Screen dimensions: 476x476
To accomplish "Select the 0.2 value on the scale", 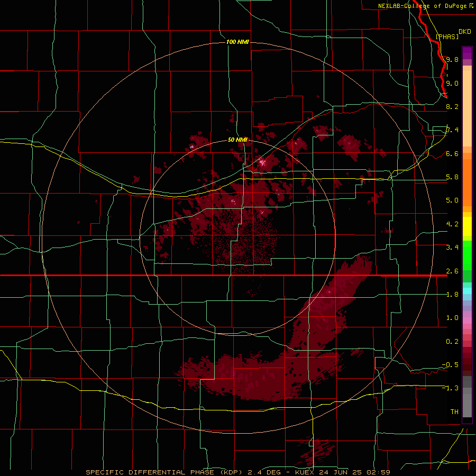I will [x=452, y=342].
